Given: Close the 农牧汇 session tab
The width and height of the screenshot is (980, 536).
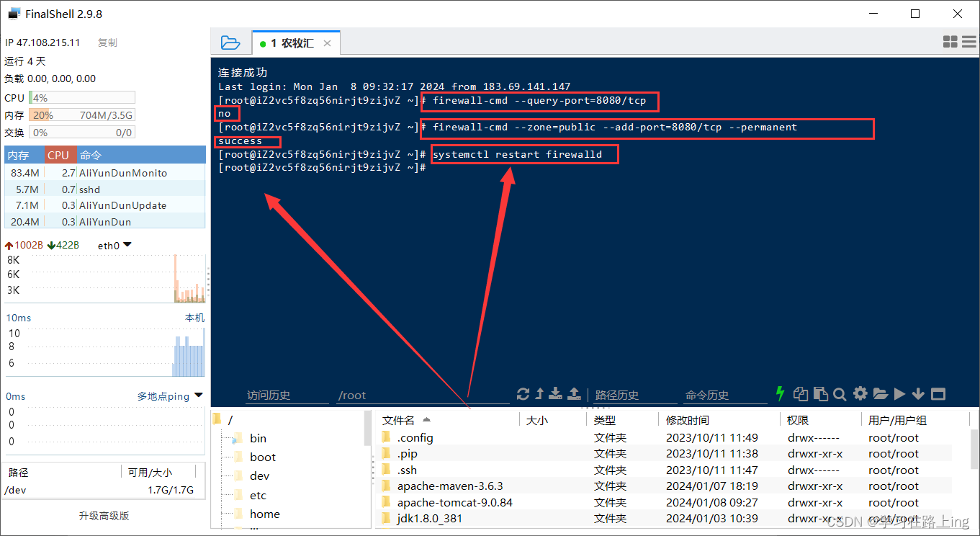Looking at the screenshot, I should 327,43.
